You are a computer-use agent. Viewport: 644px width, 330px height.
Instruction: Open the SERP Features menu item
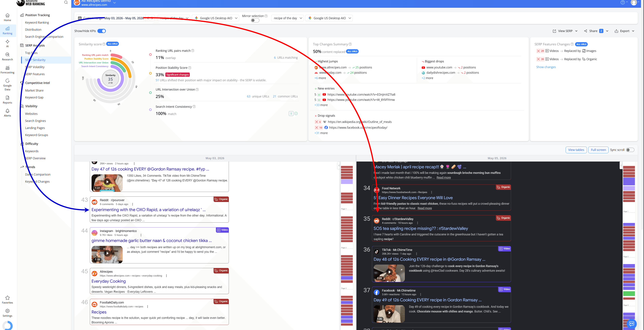(x=35, y=74)
